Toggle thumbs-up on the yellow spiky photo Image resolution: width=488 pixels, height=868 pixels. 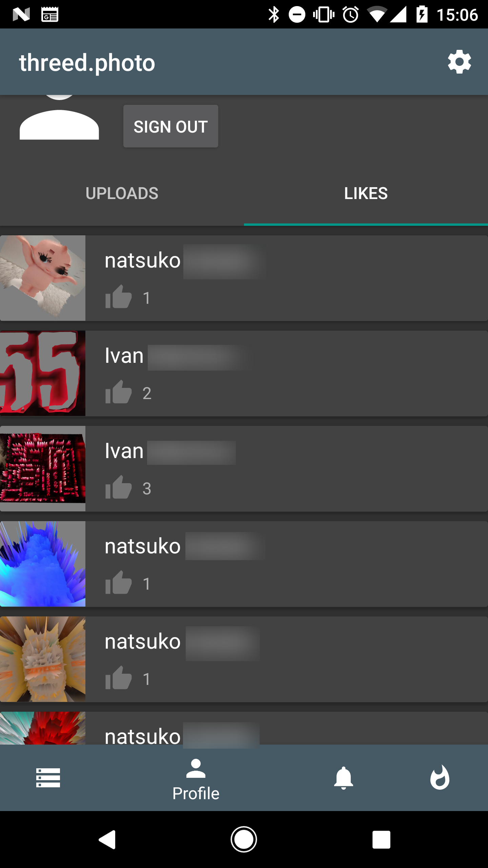118,678
